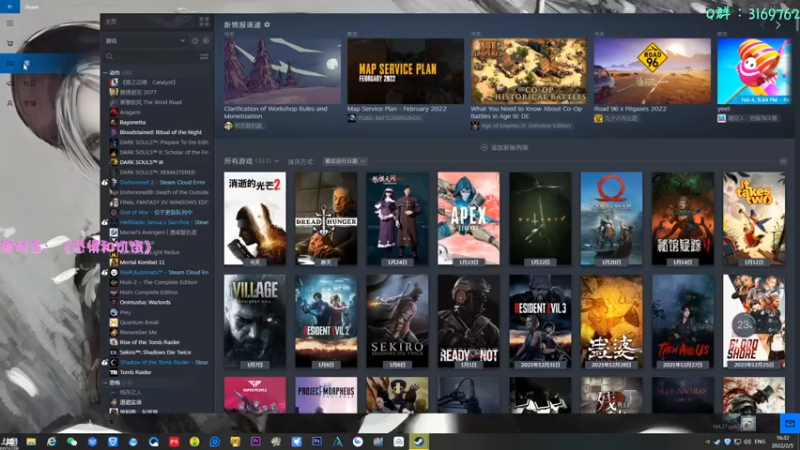Image resolution: width=800 pixels, height=450 pixels.
Task: Select Rise of the Tomb Raider
Action: pos(149,342)
